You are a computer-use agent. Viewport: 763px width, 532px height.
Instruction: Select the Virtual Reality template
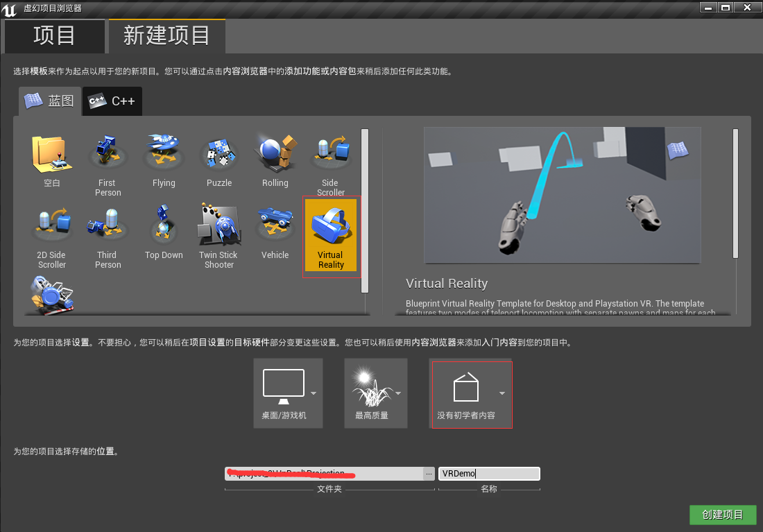[x=331, y=232]
